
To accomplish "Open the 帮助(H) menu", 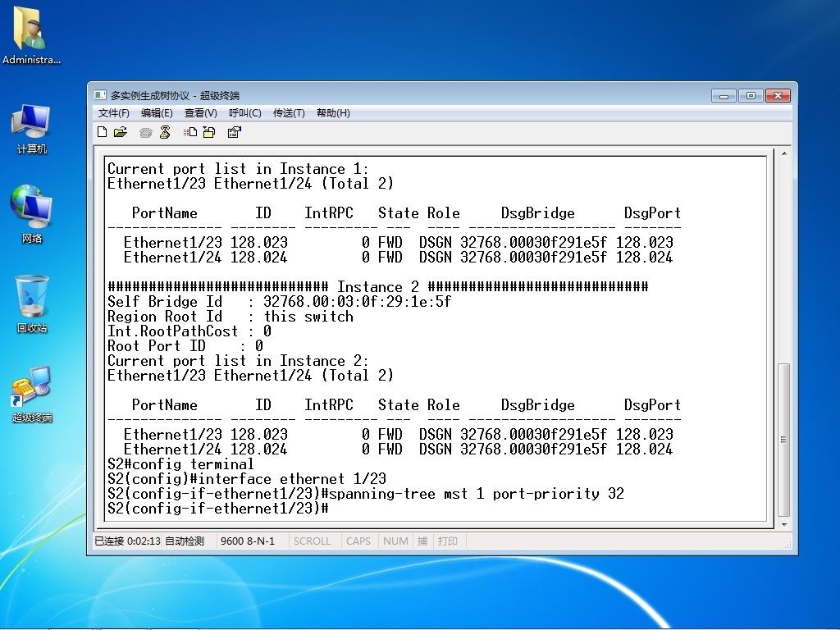I will (333, 113).
